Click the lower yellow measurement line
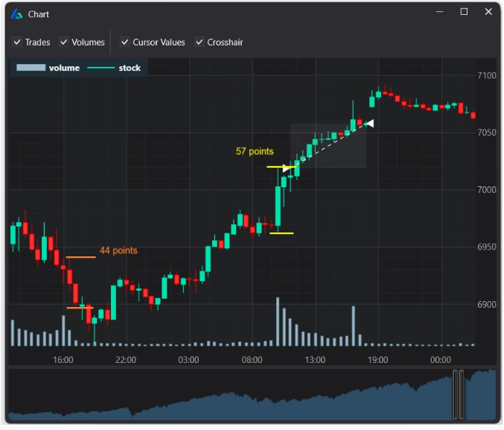The width and height of the screenshot is (504, 430). 281,233
